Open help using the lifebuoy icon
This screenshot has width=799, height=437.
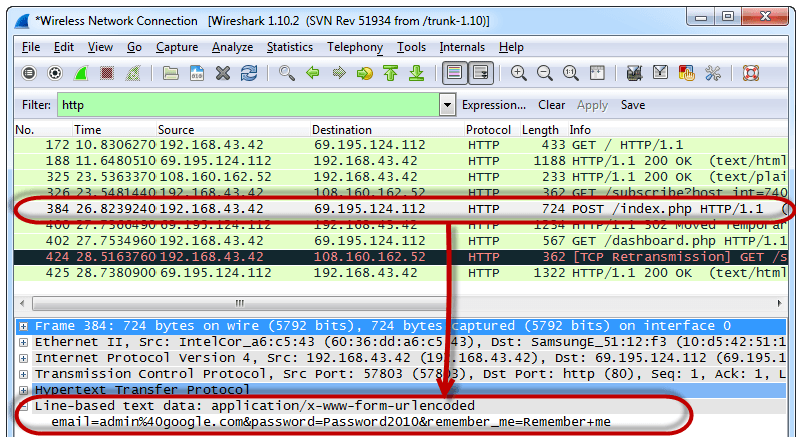(x=751, y=73)
